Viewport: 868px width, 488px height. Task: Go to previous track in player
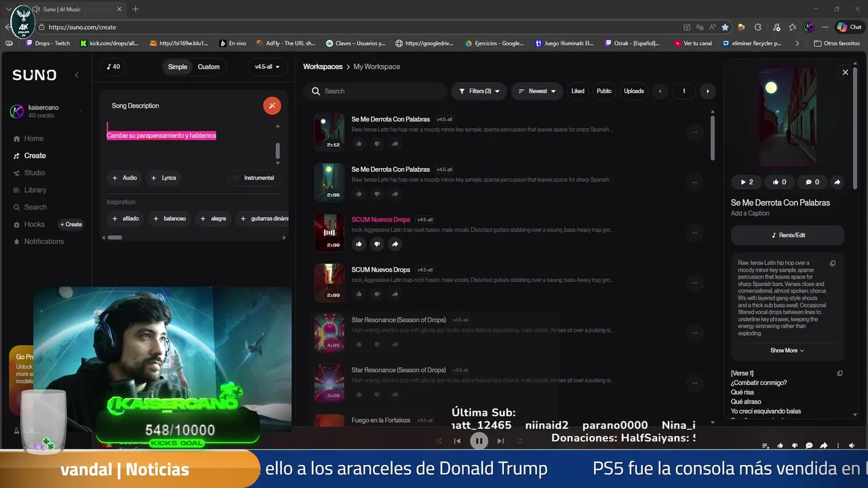coord(457,441)
